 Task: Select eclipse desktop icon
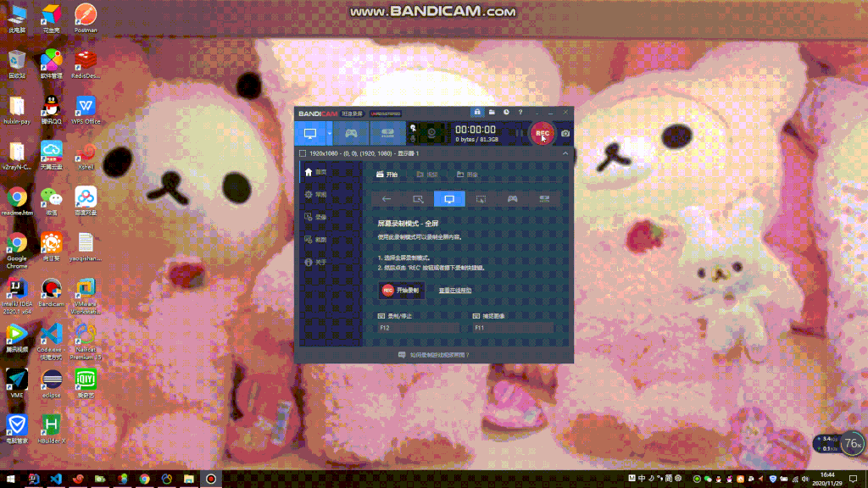pos(52,384)
